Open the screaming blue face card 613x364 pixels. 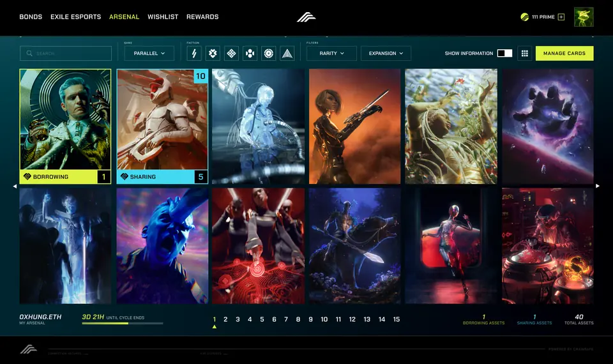click(162, 246)
